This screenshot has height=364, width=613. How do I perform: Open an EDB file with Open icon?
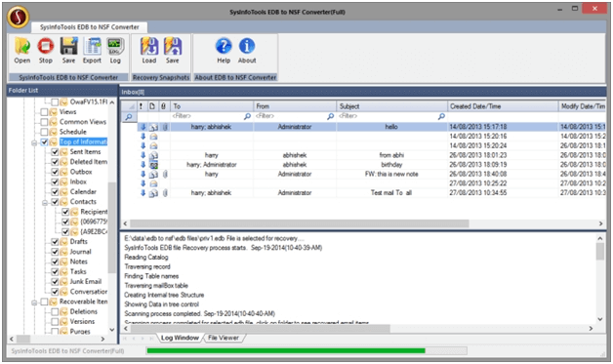22,46
